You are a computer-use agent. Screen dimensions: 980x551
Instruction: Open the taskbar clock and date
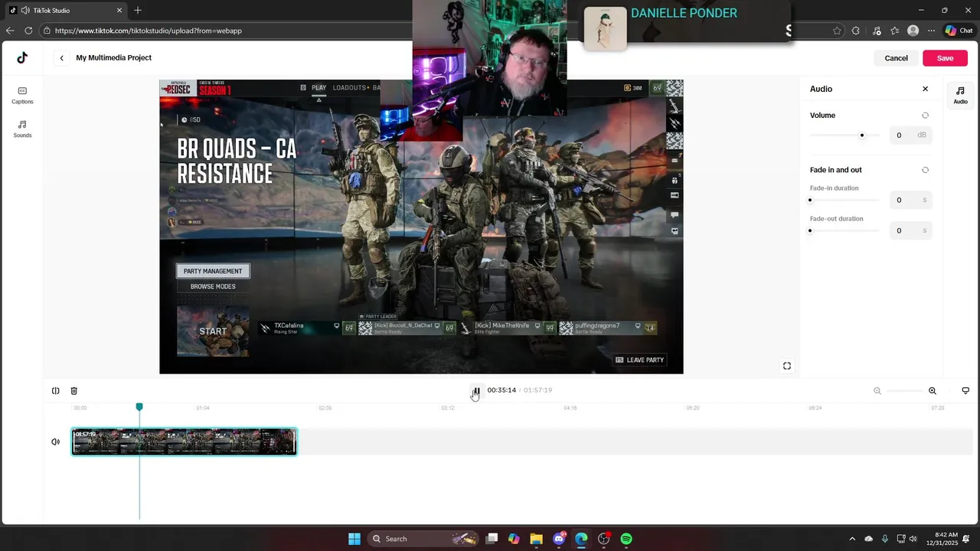(946, 539)
